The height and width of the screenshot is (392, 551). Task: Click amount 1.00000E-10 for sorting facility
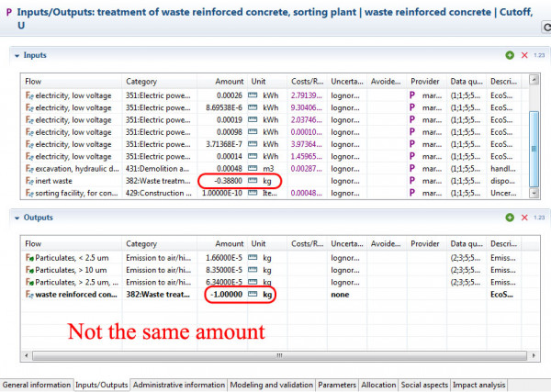pos(222,193)
